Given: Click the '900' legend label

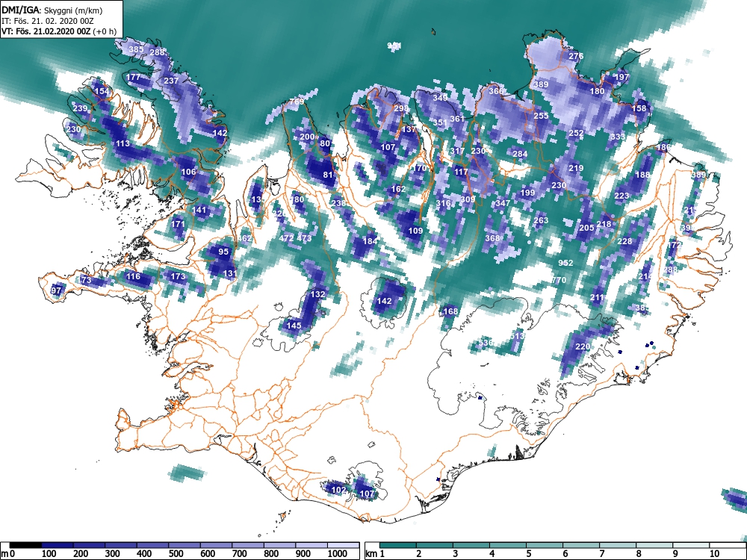Looking at the screenshot, I should pos(303,553).
